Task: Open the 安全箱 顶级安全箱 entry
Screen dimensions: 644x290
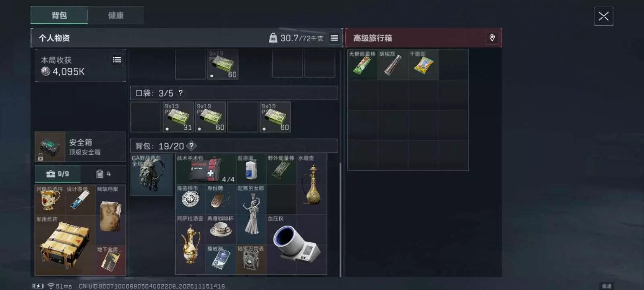Action: click(x=80, y=147)
